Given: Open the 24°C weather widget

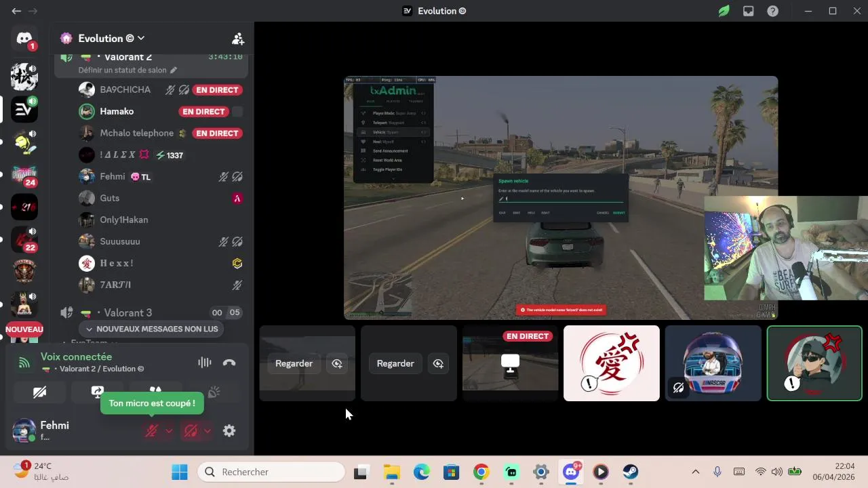Looking at the screenshot, I should [x=42, y=472].
